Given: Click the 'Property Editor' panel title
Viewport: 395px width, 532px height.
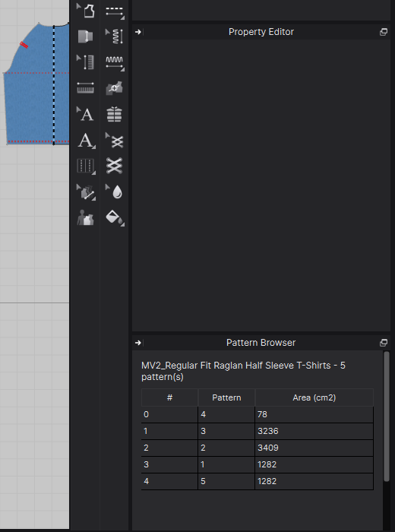Looking at the screenshot, I should (261, 32).
